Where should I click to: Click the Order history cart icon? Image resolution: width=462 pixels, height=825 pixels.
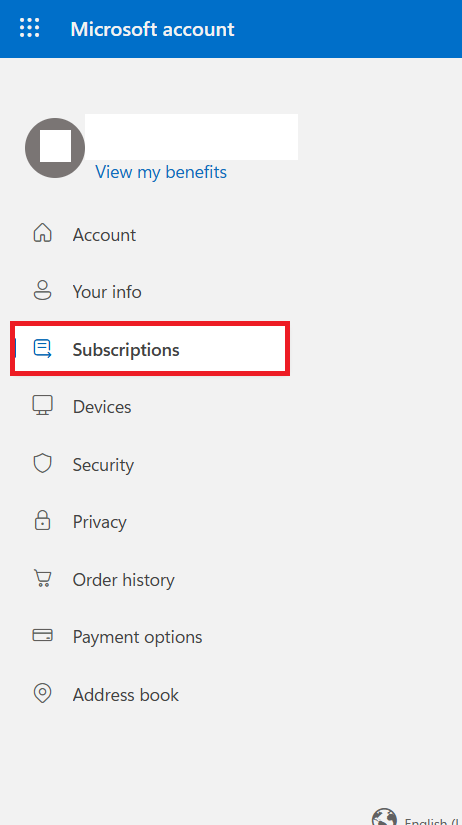click(x=43, y=579)
